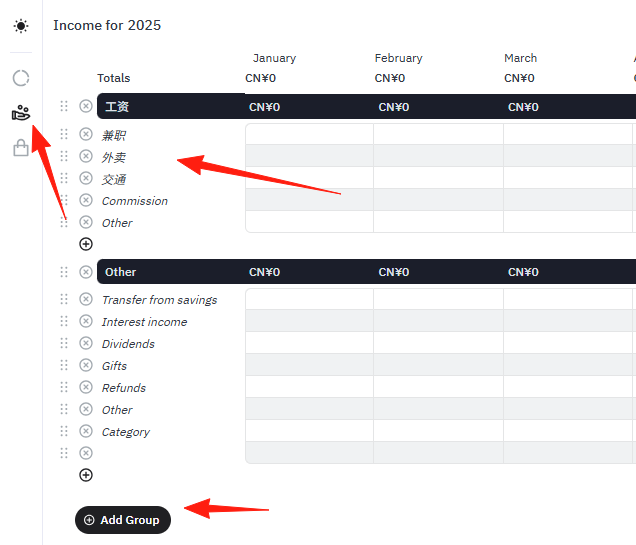
Task: Click the Income for 2025 heading
Action: [x=107, y=25]
